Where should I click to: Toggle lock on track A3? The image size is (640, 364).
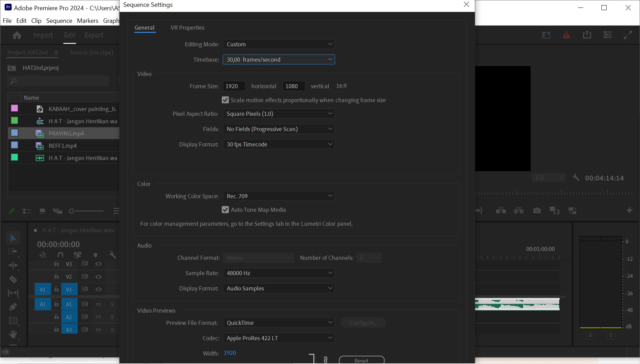point(57,329)
